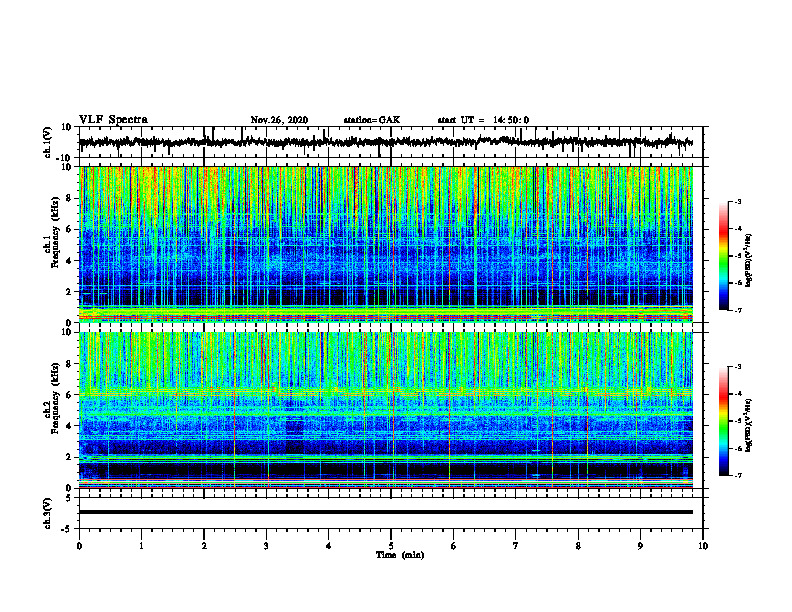Click the ch.1 colorbar log(PSD) label
The width and height of the screenshot is (792, 612).
[749, 260]
